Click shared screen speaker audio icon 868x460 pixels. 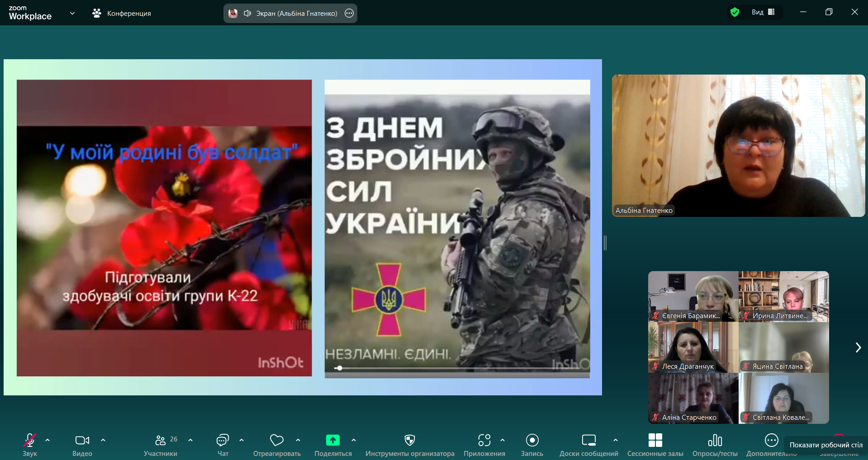247,13
